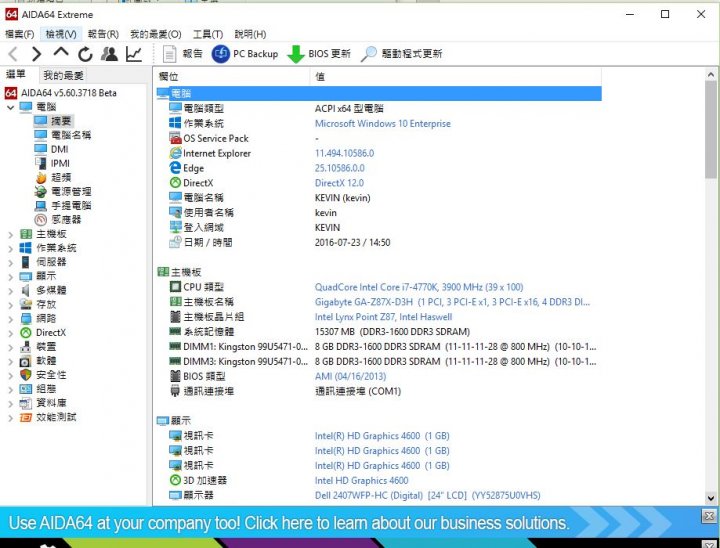The width and height of the screenshot is (720, 548).
Task: Close the AIDA64 advertisement banner
Action: pos(709,516)
